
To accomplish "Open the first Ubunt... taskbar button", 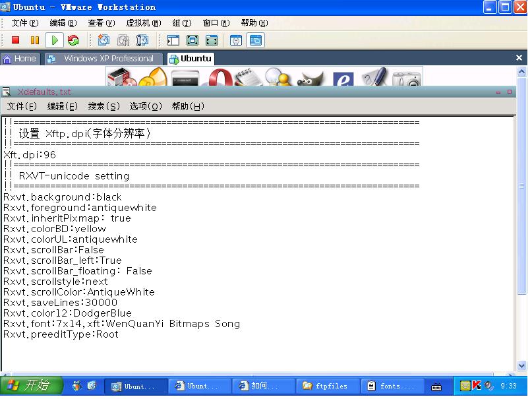I will 136,386.
